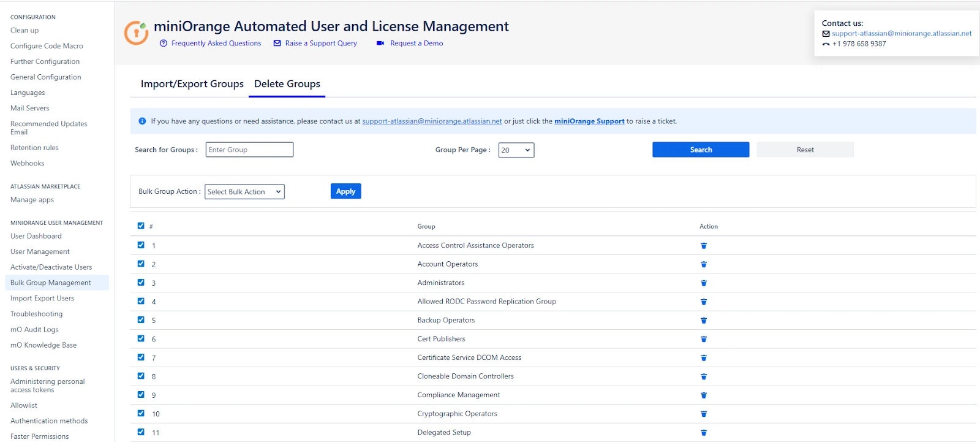Toggle the select-all checkbox in table header
The width and height of the screenshot is (980, 442).
point(141,226)
